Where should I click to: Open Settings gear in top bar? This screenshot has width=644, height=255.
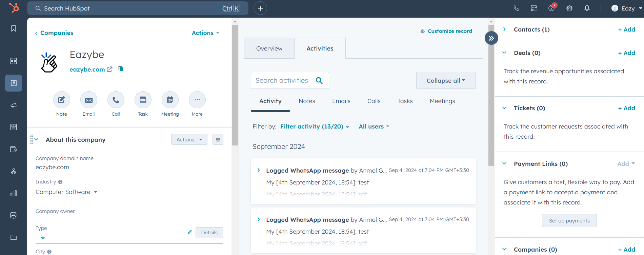coord(569,8)
